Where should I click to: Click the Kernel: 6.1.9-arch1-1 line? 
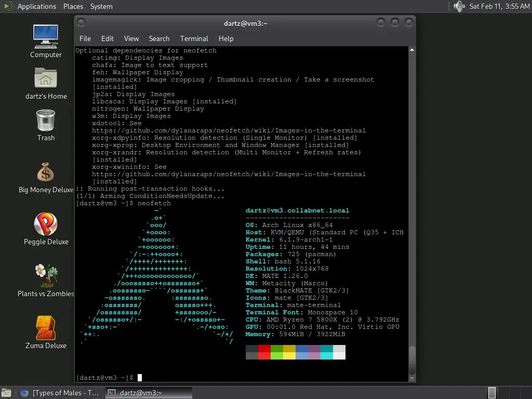(x=289, y=240)
